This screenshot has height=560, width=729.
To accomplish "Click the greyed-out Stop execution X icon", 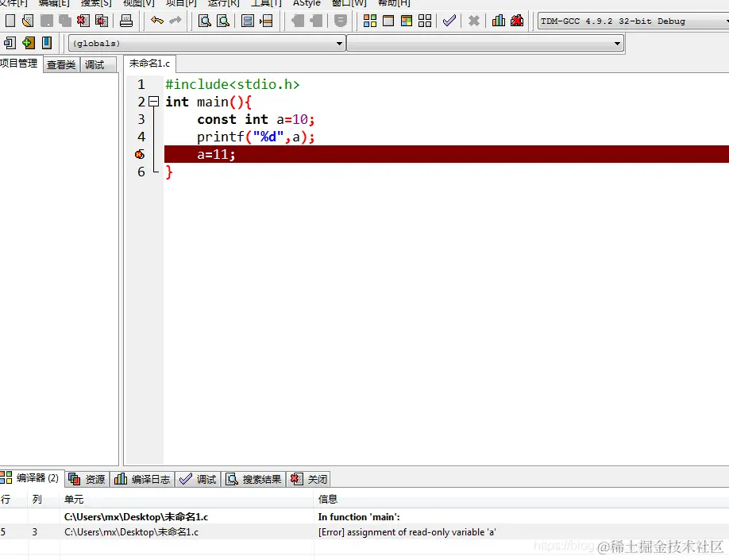I will pos(474,21).
